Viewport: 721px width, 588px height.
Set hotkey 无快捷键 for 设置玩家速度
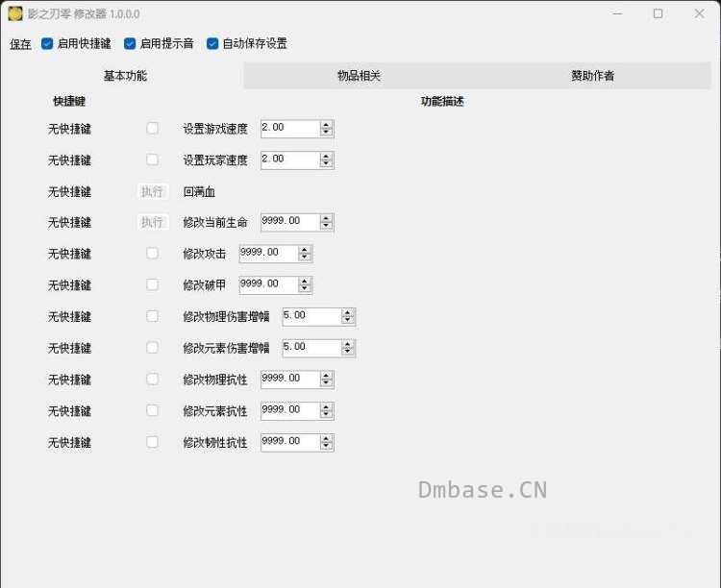click(x=69, y=160)
